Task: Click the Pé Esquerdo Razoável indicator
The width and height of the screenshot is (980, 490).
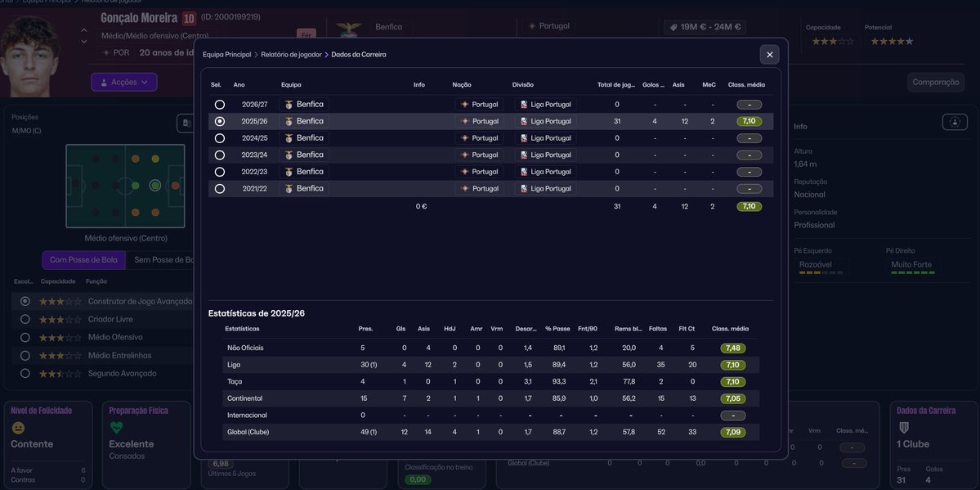Action: [x=821, y=267]
